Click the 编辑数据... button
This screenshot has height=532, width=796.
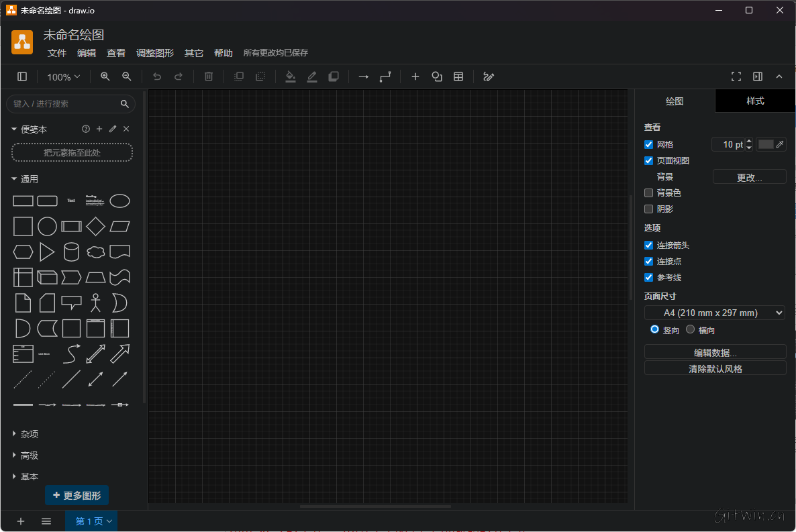[715, 352]
